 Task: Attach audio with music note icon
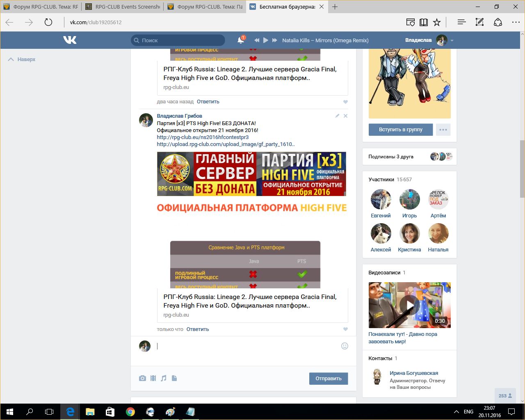click(164, 378)
